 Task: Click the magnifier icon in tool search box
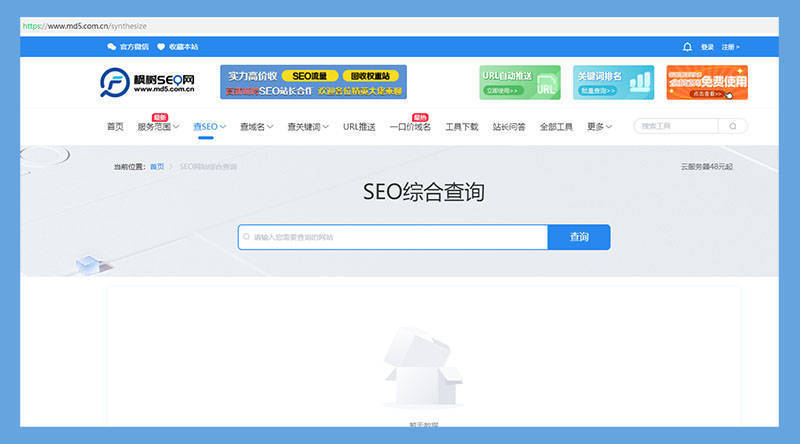[733, 126]
